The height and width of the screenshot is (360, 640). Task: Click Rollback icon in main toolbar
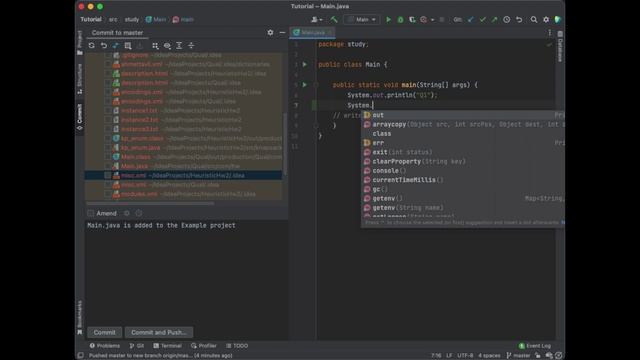(519, 19)
